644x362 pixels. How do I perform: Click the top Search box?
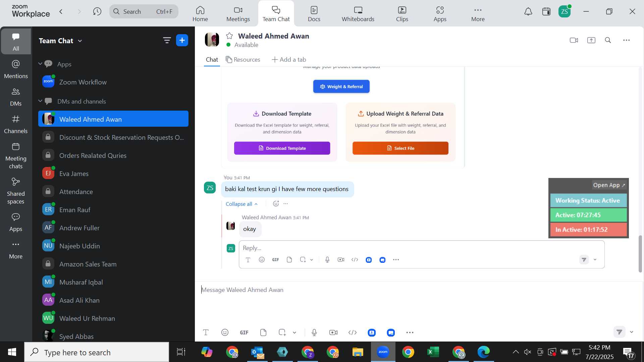tap(144, 12)
